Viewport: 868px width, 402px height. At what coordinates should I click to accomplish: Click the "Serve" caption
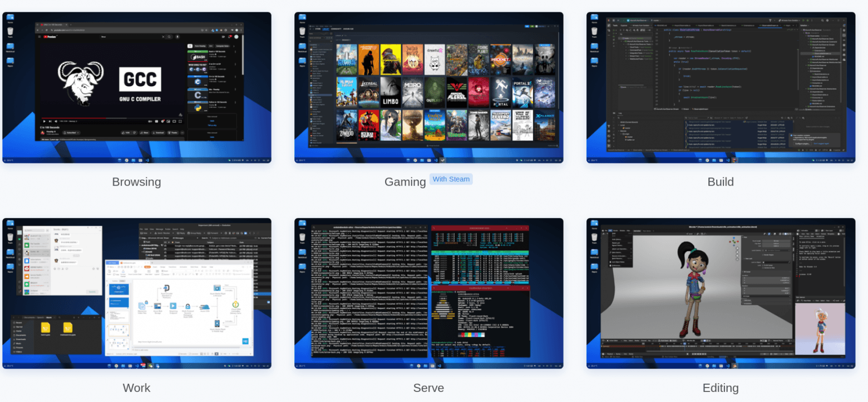[x=428, y=388]
